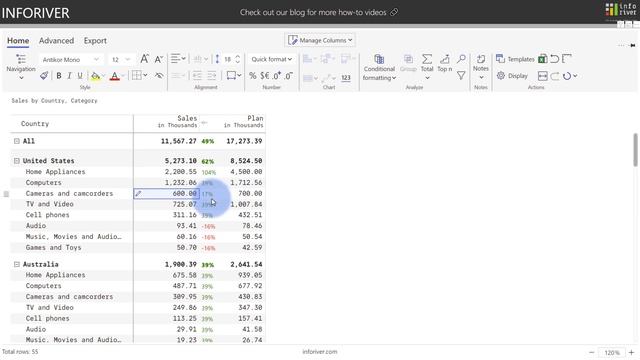Open the blog how-to videos link
Image resolution: width=640 pixels, height=360 pixels.
(x=319, y=12)
